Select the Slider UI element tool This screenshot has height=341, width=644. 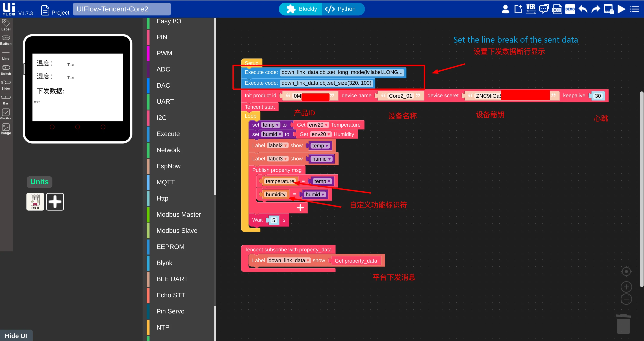point(6,85)
